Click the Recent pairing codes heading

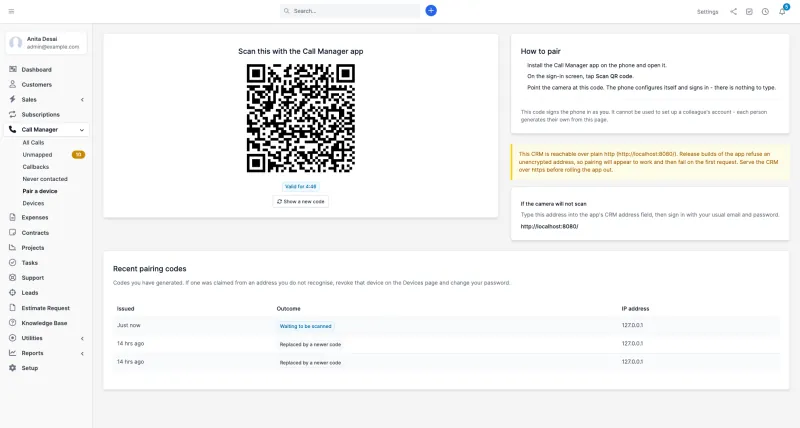[149, 269]
